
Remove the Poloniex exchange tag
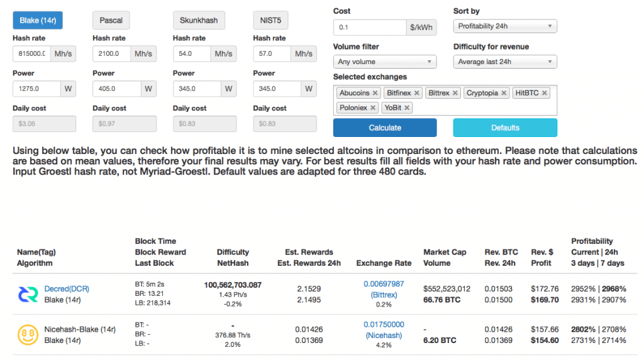click(373, 108)
